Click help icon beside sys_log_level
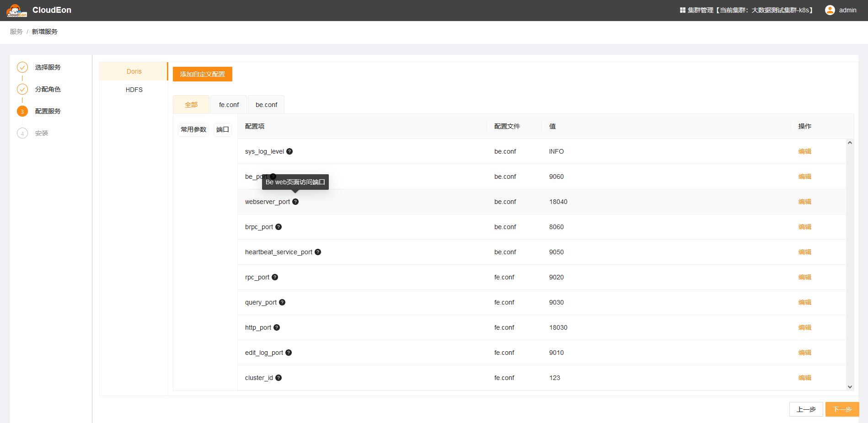868x423 pixels. click(x=289, y=151)
